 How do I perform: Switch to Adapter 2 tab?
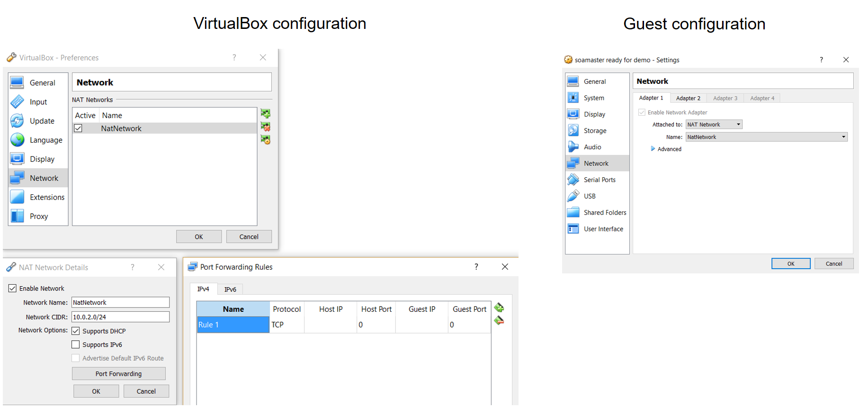pyautogui.click(x=688, y=98)
